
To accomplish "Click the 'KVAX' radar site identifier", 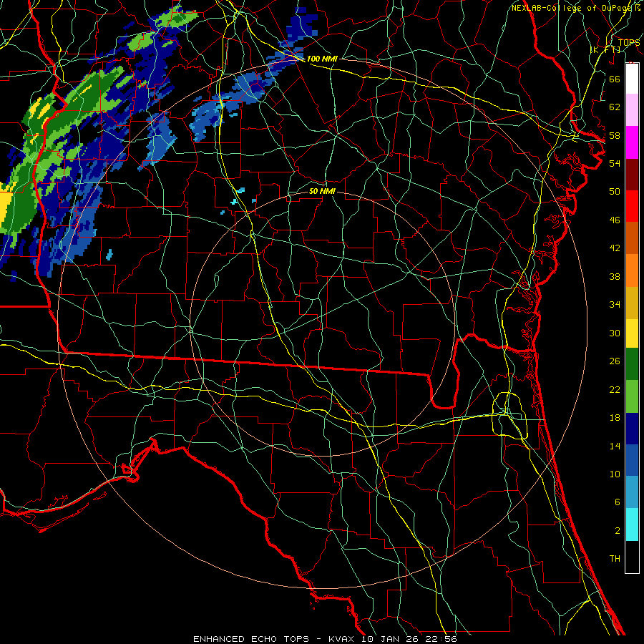I will click(343, 639).
